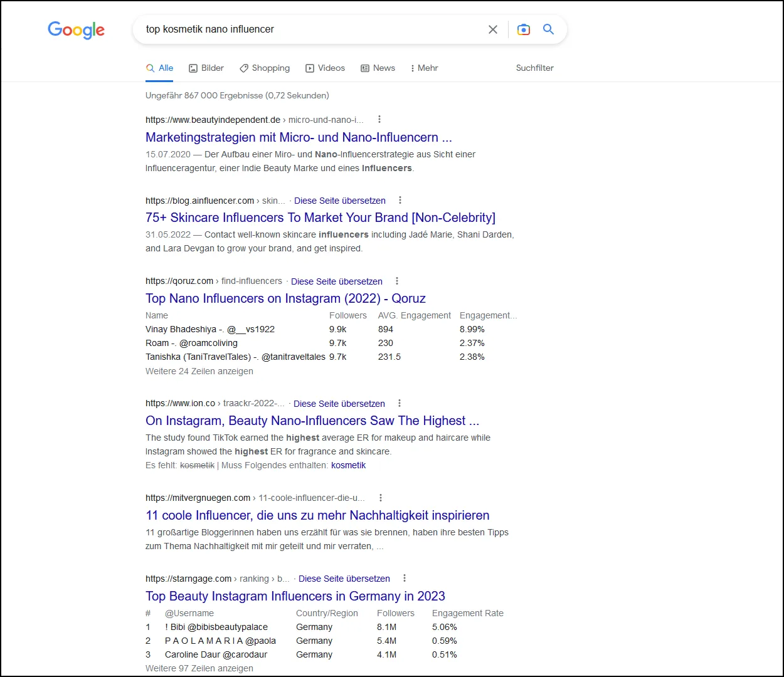
Task: Open the Videos results tab
Action: [x=325, y=68]
